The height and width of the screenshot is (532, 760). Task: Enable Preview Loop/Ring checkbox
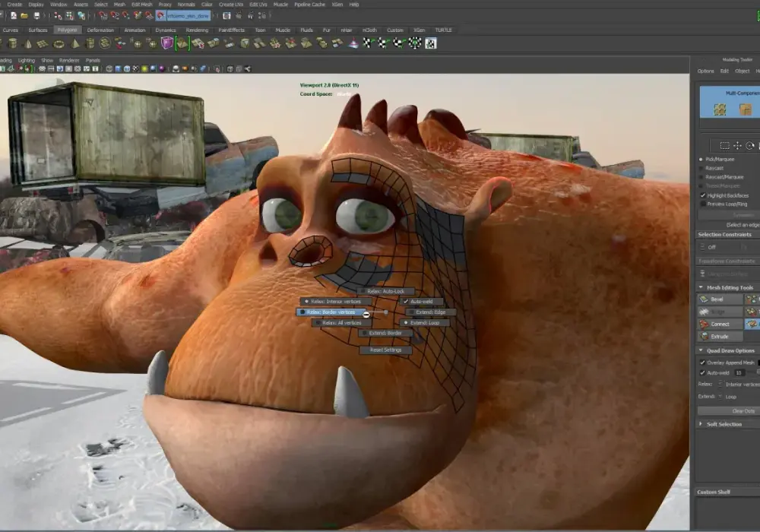coord(703,204)
